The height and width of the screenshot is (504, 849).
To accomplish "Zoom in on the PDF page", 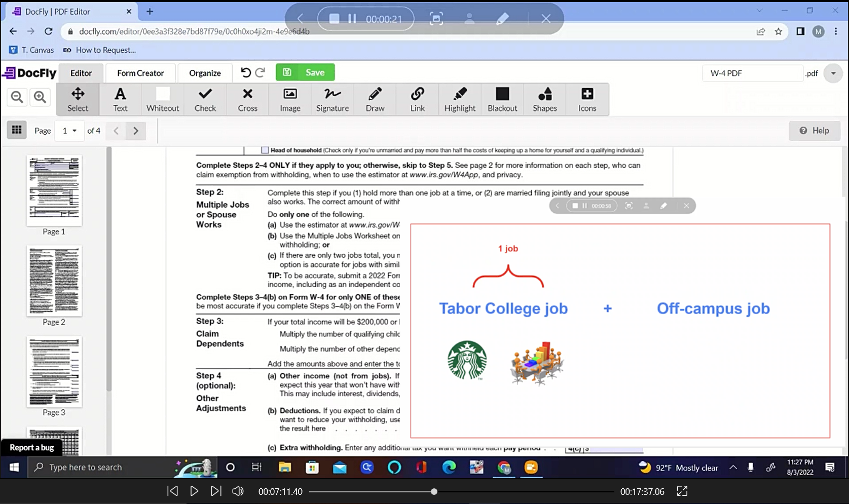I will (x=40, y=97).
